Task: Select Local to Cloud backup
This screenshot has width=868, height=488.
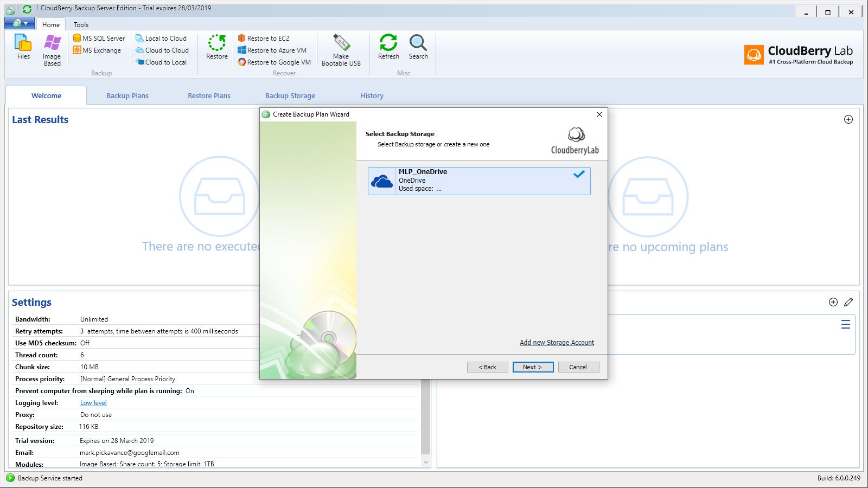Action: point(161,38)
